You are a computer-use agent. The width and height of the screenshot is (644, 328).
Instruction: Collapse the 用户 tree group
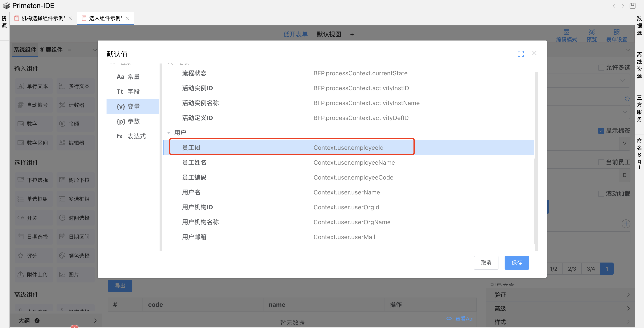[x=169, y=133]
